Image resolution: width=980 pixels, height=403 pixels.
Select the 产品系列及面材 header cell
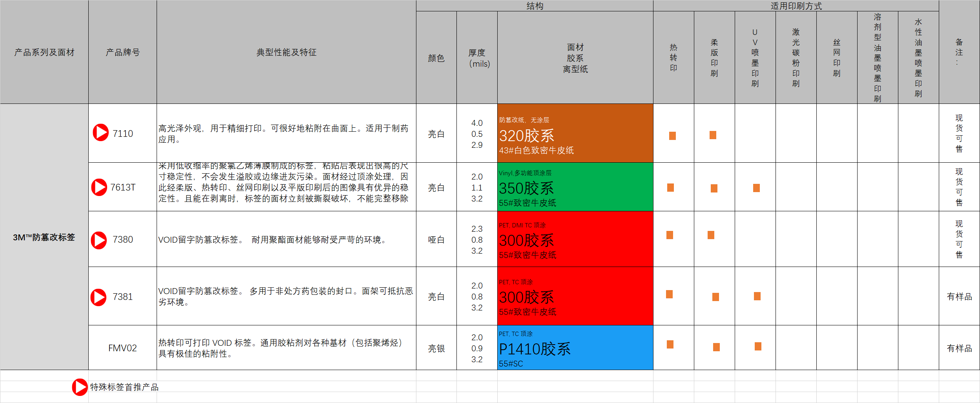44,52
